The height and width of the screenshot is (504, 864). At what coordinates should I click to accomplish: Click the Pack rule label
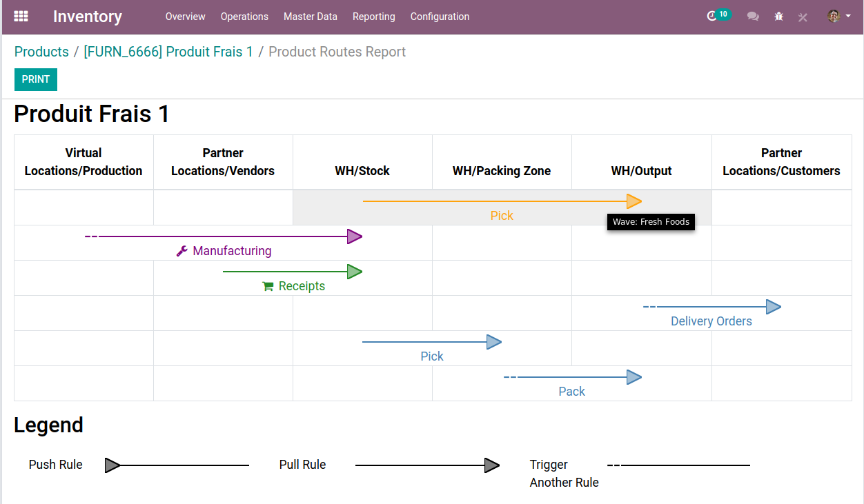point(571,392)
